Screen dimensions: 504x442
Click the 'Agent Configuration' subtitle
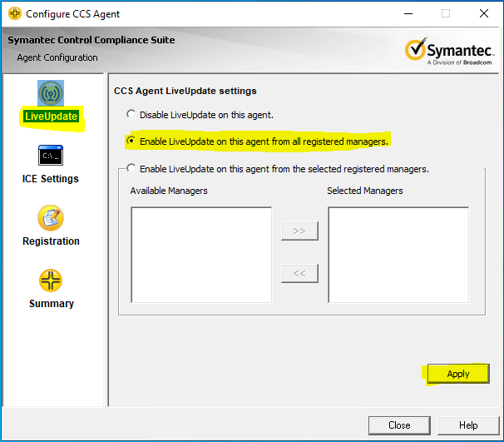[x=57, y=57]
